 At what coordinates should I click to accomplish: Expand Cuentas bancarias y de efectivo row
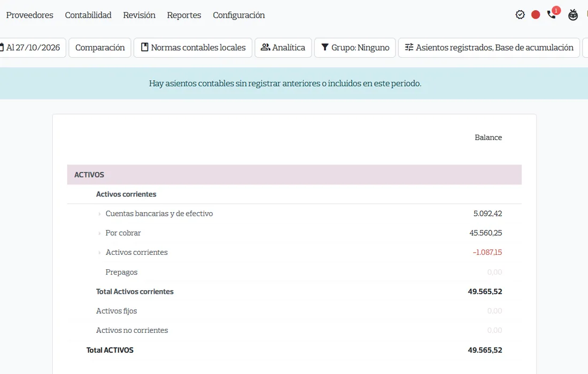pos(99,214)
